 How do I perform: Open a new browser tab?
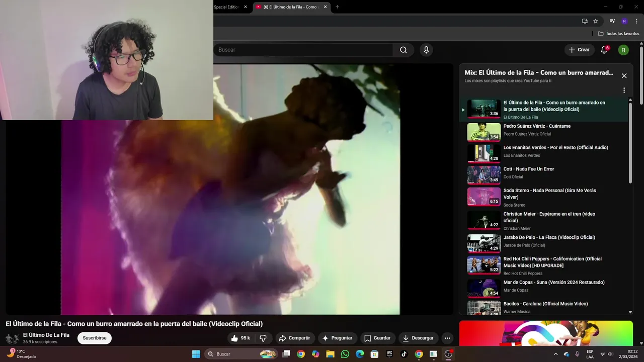tap(337, 7)
